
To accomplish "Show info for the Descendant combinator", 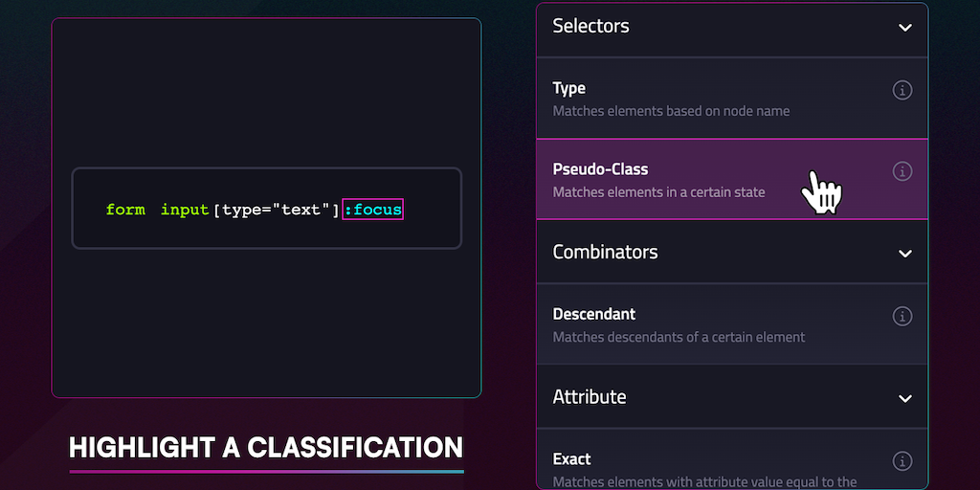I will pyautogui.click(x=902, y=316).
